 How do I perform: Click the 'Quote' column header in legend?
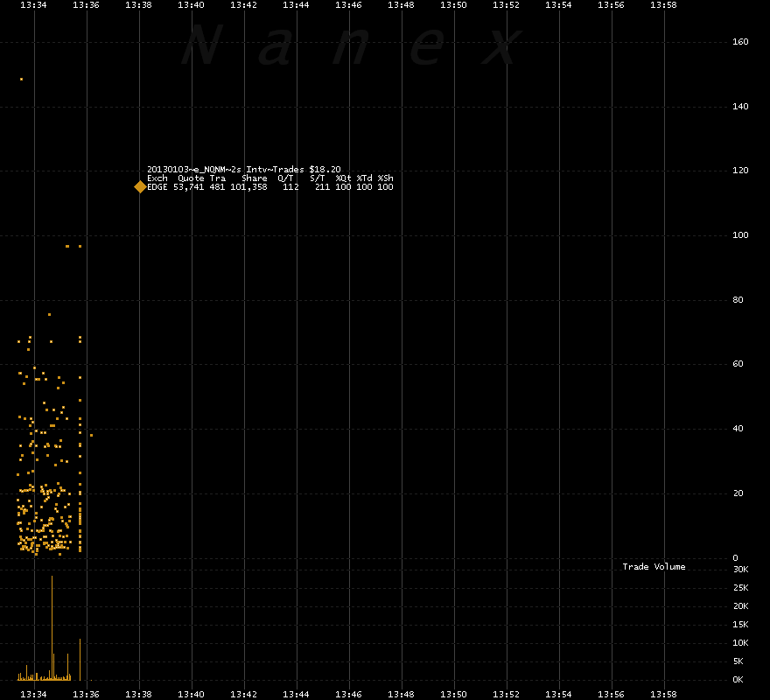pyautogui.click(x=191, y=178)
